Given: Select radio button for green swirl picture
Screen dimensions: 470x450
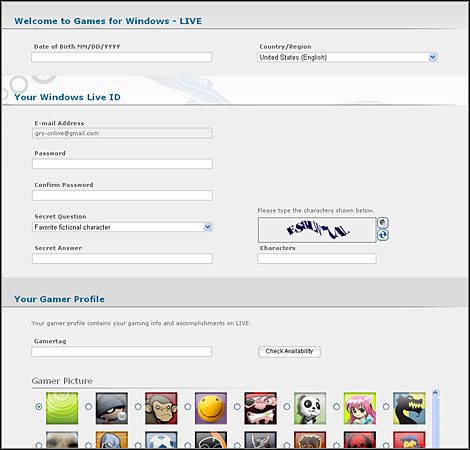Looking at the screenshot, I should tap(39, 407).
